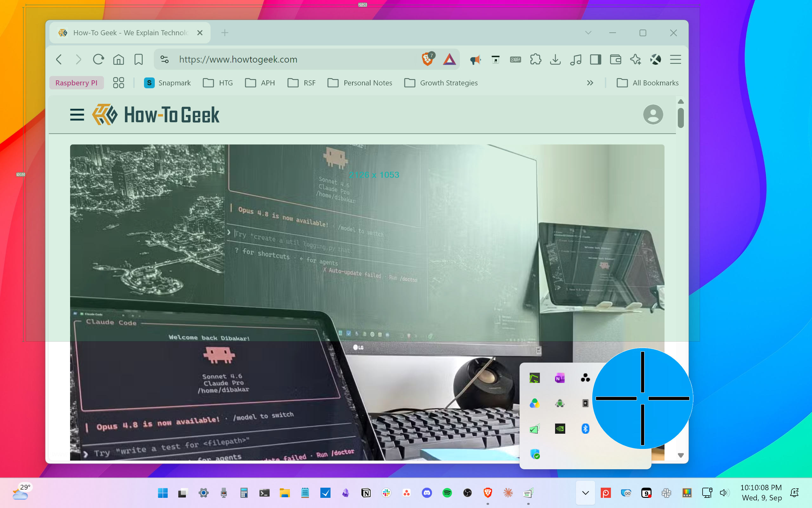Click the NVIDIA icon in tray overflow
Screen dimensions: 812x508
(560, 429)
